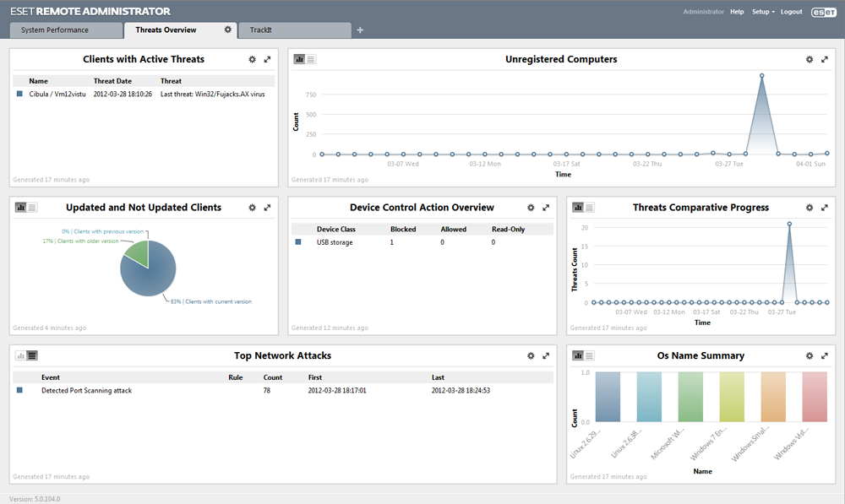This screenshot has width=845, height=504.
Task: Switch Top Network Attacks to table view
Action: [x=32, y=355]
